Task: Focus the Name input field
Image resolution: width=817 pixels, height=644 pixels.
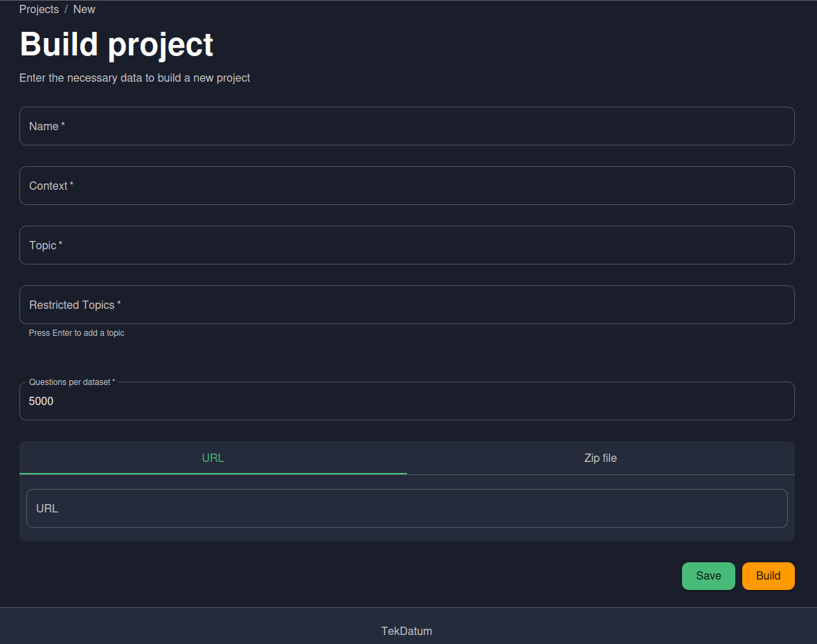Action: coord(406,126)
